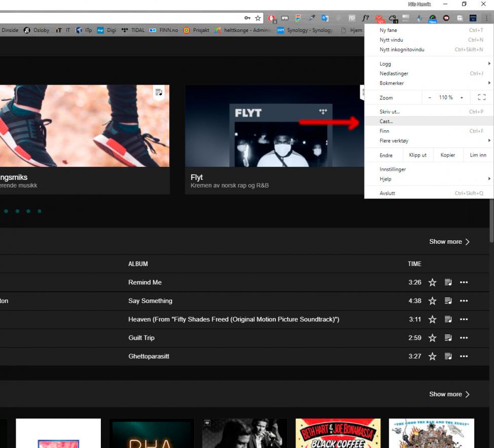Select Nedlastinger in the Chrome menu
This screenshot has width=494, height=448.
(x=429, y=73)
